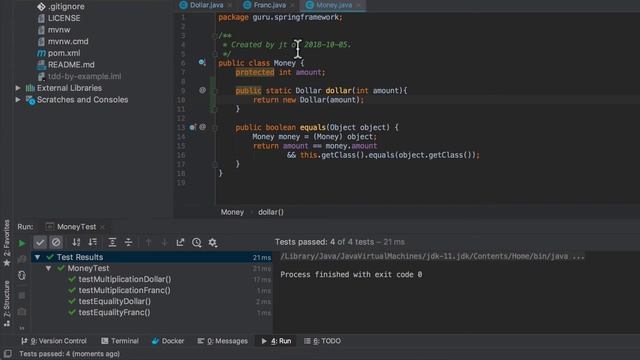The height and width of the screenshot is (360, 640).
Task: Click override gutter icon at line 13
Action: coord(193,127)
